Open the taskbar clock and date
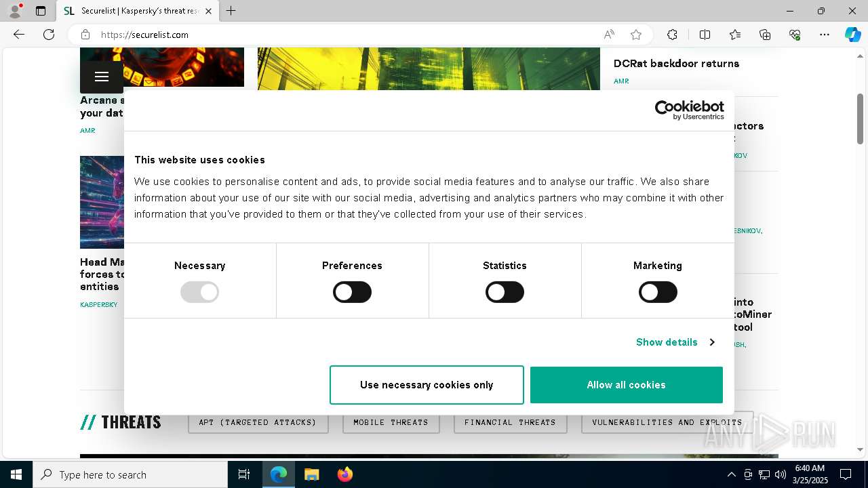 click(x=811, y=474)
